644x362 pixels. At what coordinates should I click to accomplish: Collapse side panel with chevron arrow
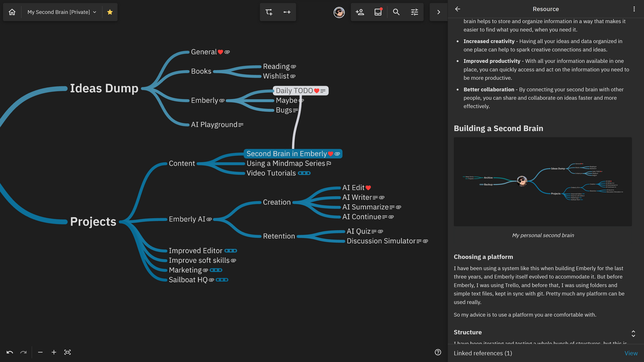439,12
